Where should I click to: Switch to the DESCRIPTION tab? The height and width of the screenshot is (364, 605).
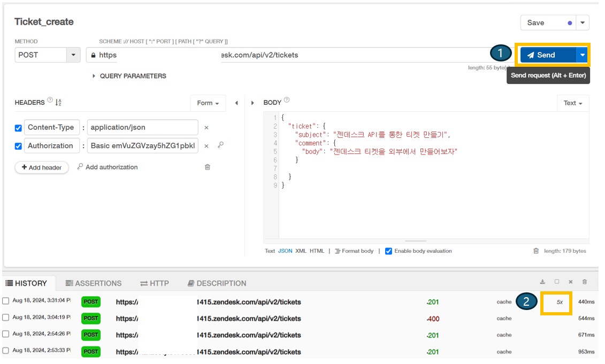pyautogui.click(x=217, y=283)
